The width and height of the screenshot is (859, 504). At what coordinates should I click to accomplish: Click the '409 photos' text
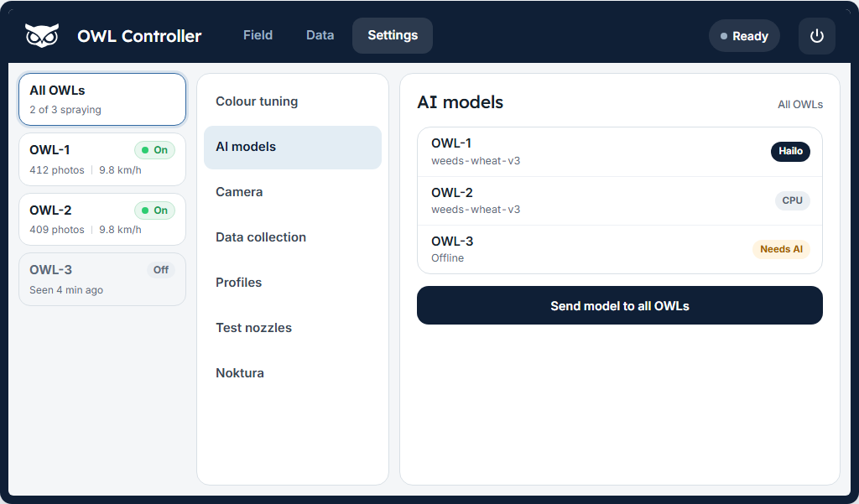57,230
